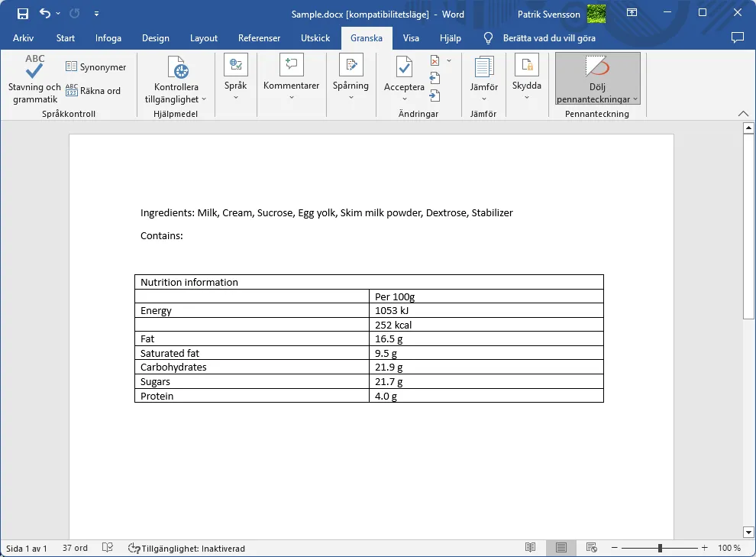This screenshot has width=756, height=557.
Task: Click the 'Berätta vad du vill göra' search field
Action: pyautogui.click(x=549, y=38)
